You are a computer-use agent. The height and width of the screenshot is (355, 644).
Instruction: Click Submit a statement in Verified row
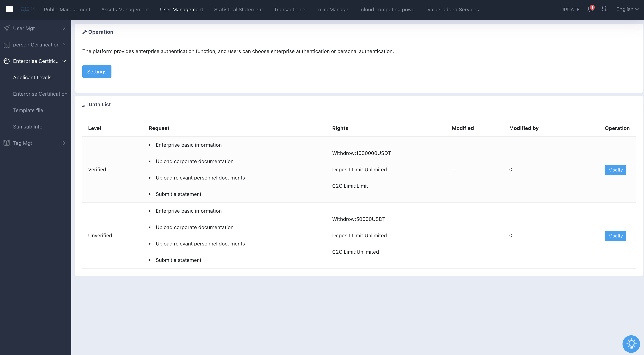tap(178, 194)
